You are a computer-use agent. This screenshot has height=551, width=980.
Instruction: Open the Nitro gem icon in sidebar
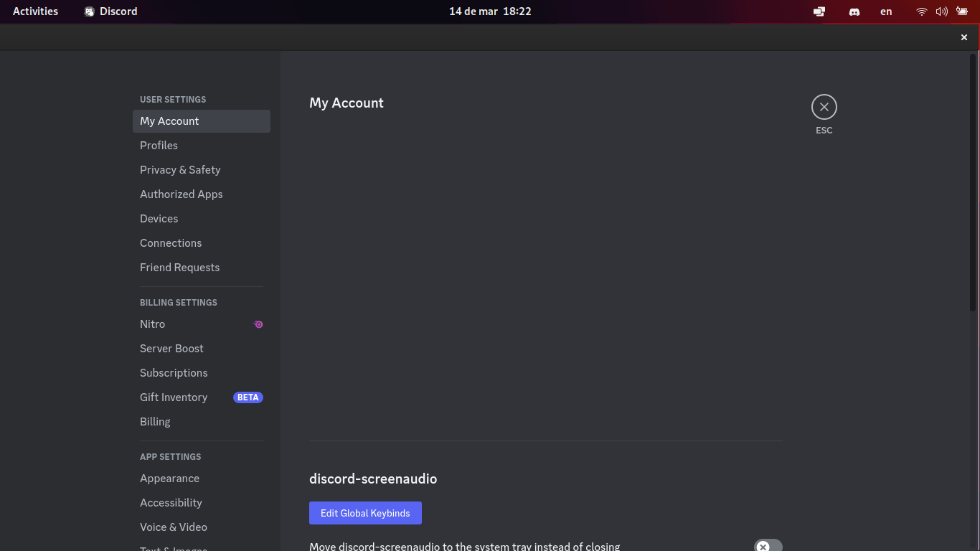point(258,324)
